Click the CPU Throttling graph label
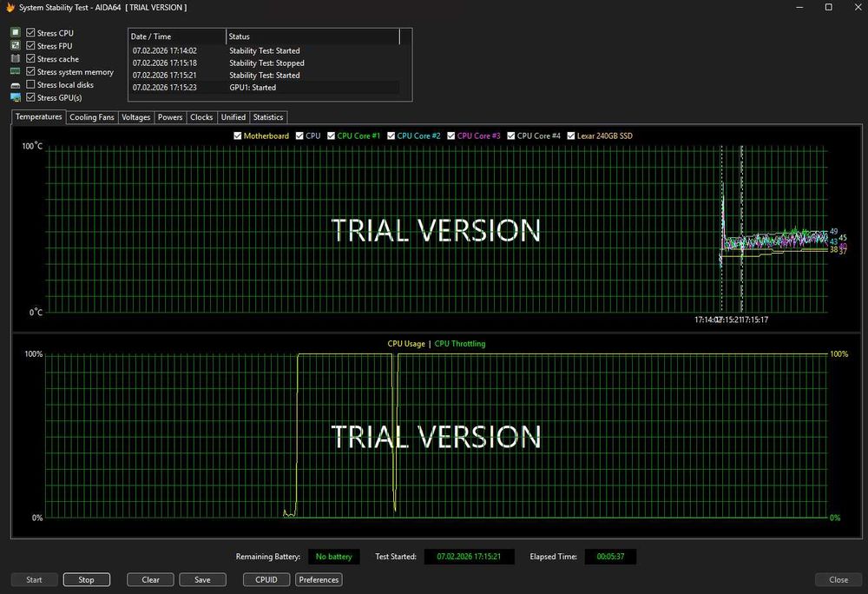 coord(460,344)
